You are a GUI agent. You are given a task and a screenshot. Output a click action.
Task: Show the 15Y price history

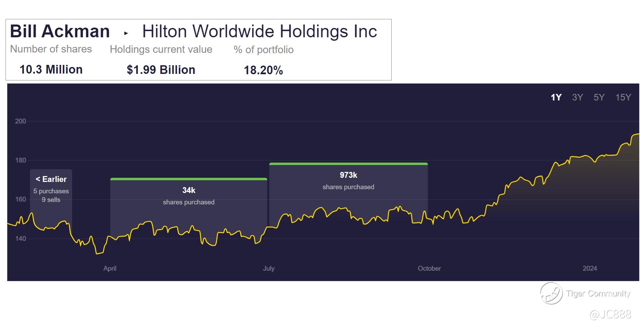click(623, 97)
